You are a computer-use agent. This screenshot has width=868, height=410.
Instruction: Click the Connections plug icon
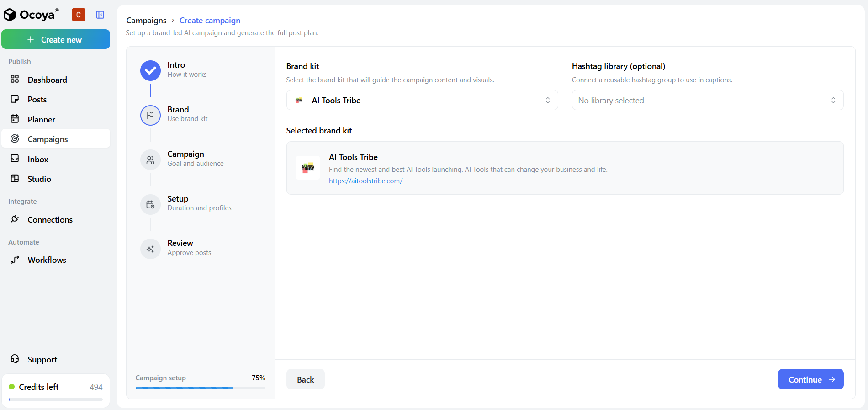(15, 219)
